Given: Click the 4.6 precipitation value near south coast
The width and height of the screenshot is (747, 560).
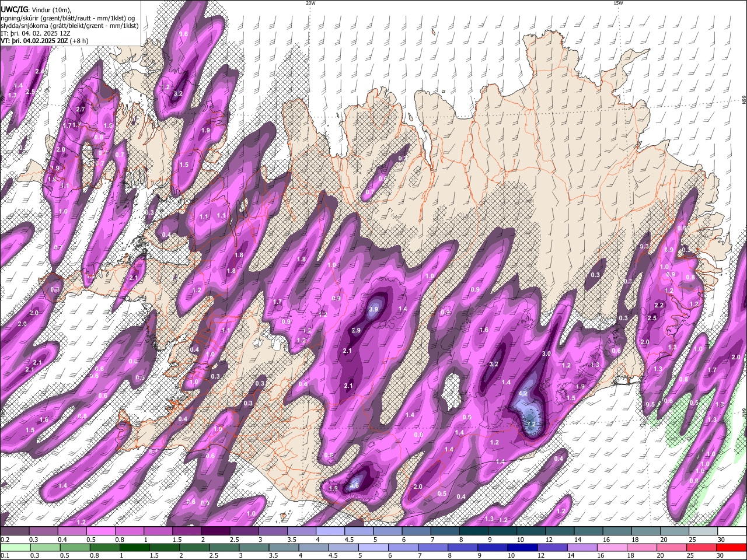Looking at the screenshot, I should point(354,485).
